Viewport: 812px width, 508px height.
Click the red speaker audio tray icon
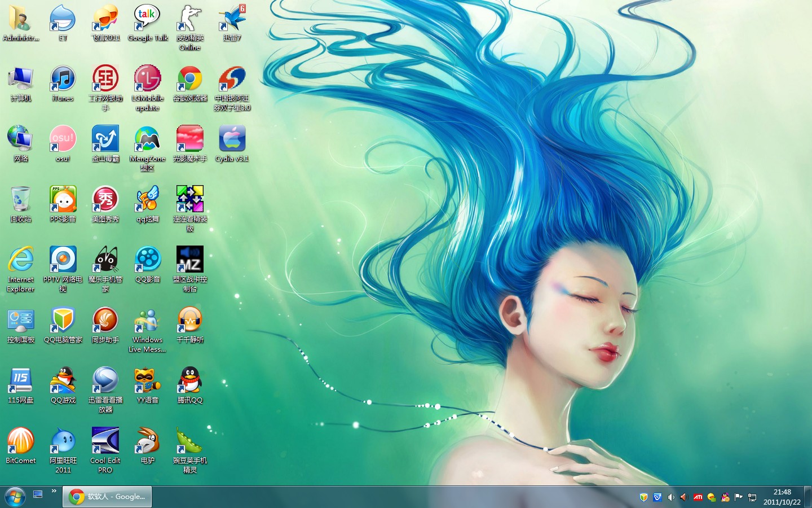[684, 497]
